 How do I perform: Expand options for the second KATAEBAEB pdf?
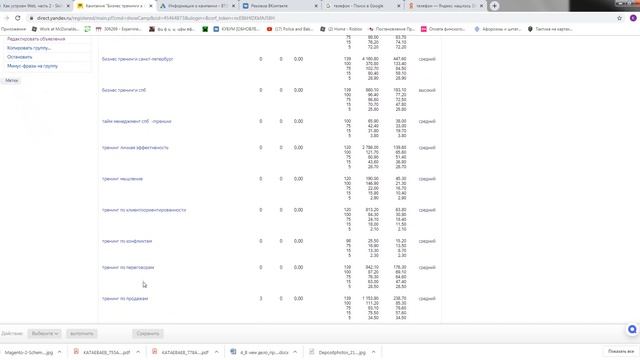tap(216, 352)
